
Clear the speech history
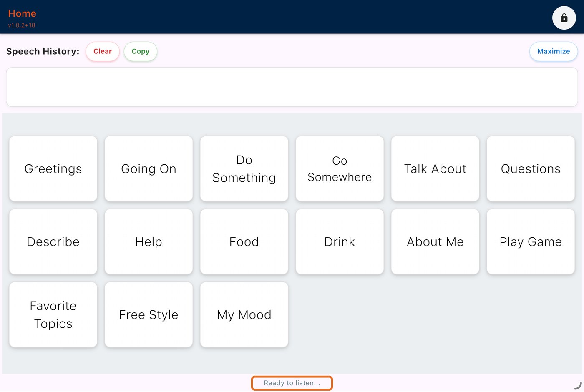point(103,51)
